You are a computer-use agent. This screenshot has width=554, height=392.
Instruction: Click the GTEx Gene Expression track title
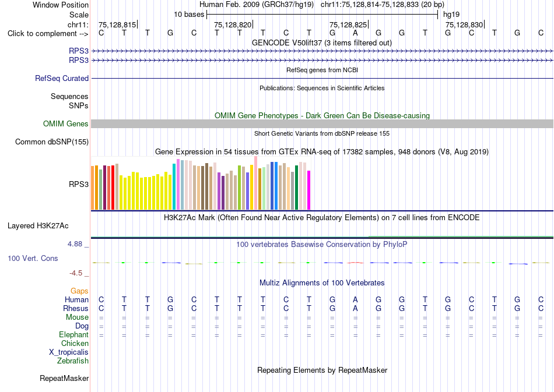tap(322, 151)
